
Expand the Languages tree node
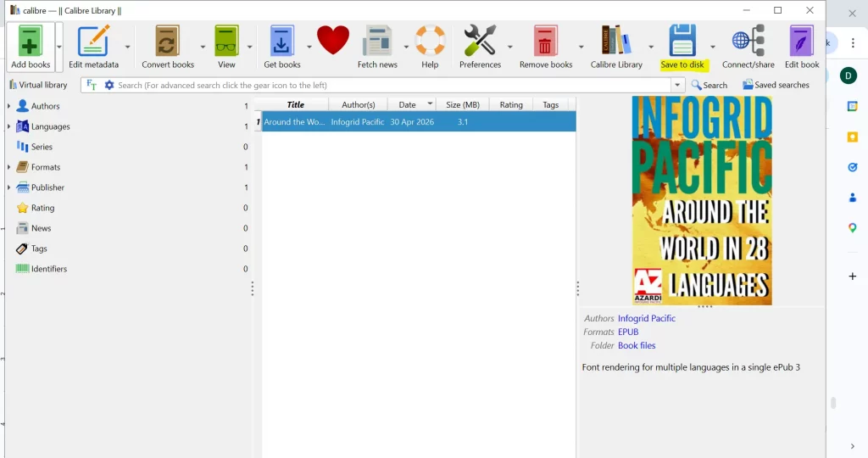click(8, 126)
